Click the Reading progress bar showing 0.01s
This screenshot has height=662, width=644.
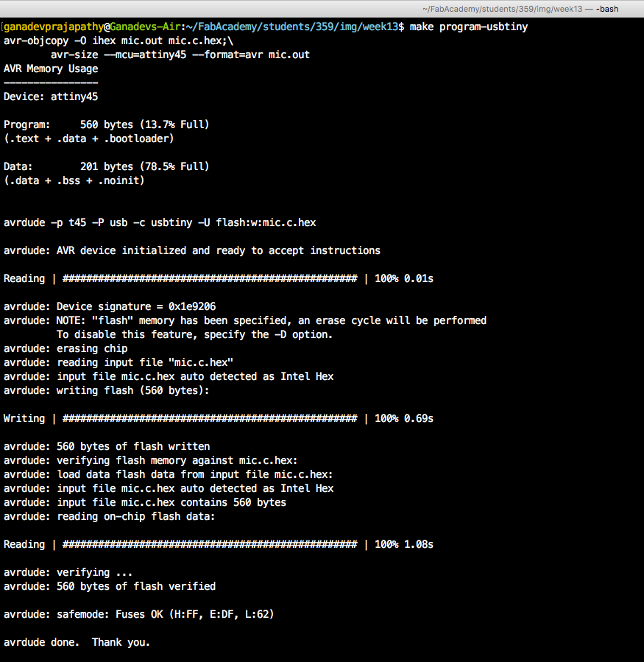(218, 278)
